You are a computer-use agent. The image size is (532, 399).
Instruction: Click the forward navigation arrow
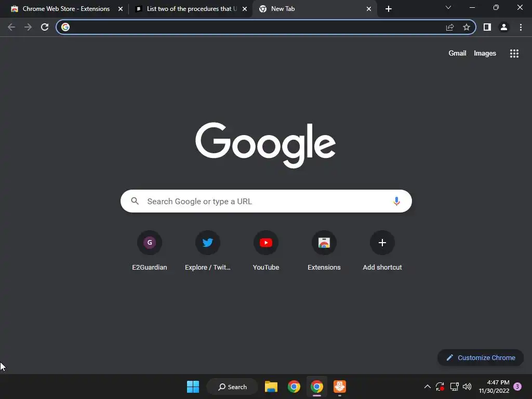click(x=28, y=27)
